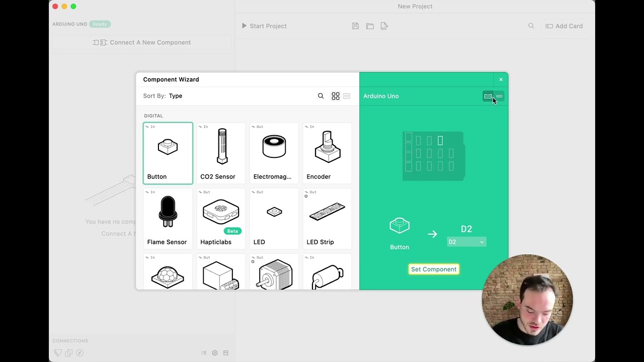Image resolution: width=644 pixels, height=362 pixels.
Task: Open the D2 pin dropdown
Action: pos(466,242)
